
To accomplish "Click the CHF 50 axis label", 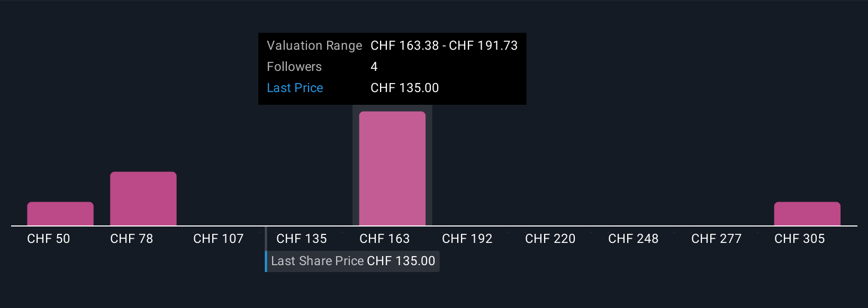I will [x=49, y=239].
